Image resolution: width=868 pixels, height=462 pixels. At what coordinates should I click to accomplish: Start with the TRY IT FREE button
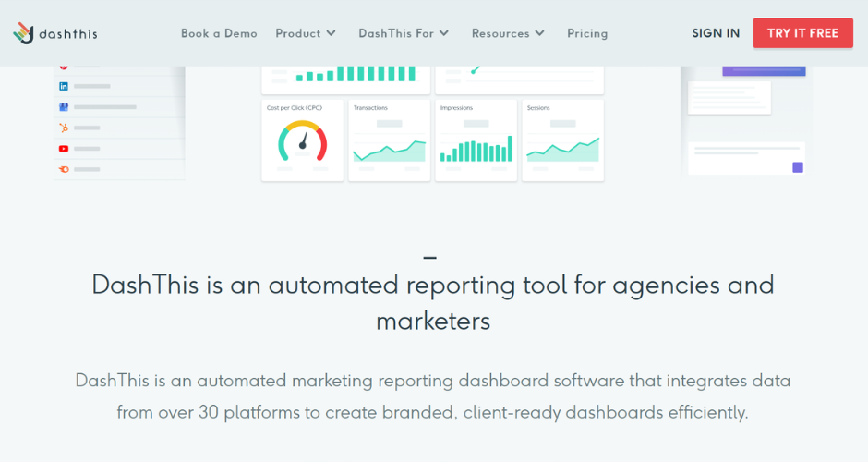click(802, 32)
